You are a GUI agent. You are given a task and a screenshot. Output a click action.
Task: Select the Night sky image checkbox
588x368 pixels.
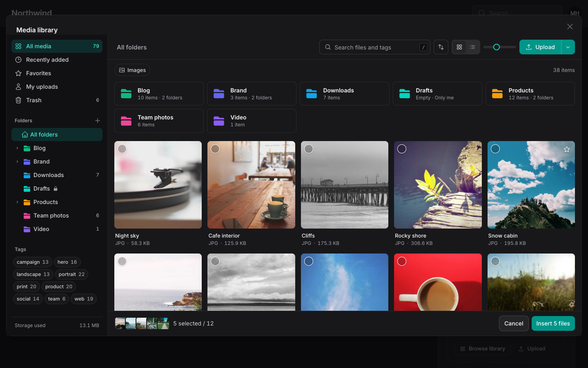pyautogui.click(x=122, y=149)
